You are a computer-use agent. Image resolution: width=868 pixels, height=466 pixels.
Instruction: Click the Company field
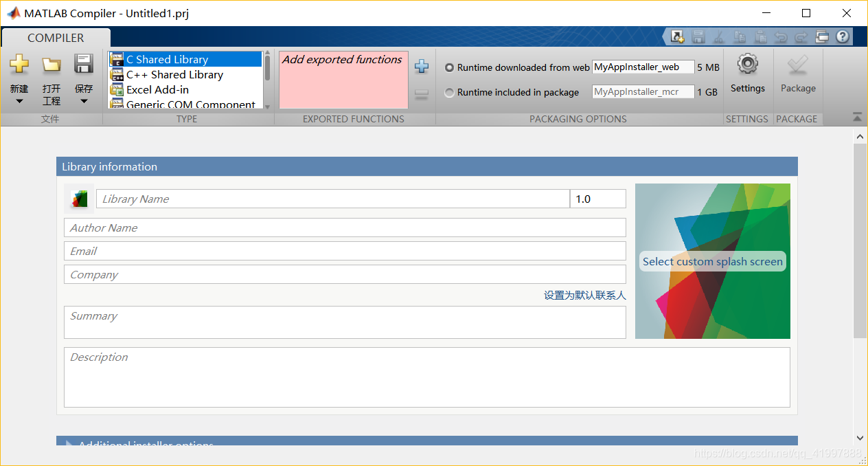[x=345, y=274]
